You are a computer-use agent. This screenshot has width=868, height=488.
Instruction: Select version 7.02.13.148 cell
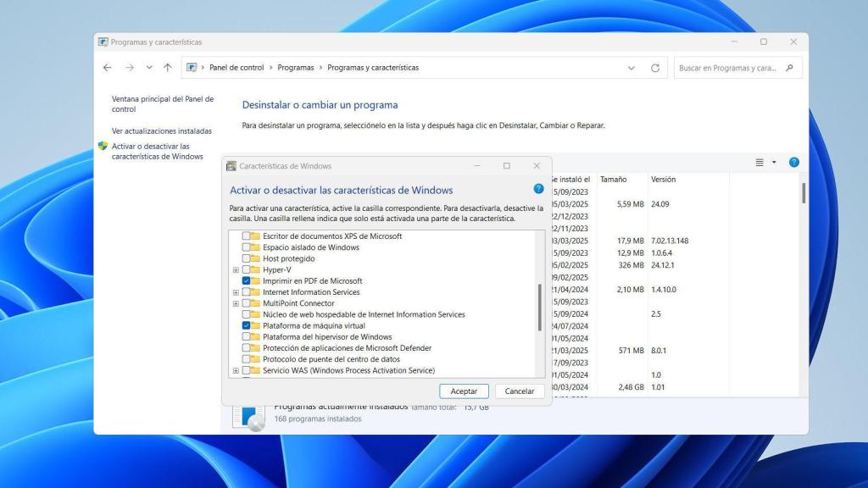pyautogui.click(x=670, y=241)
